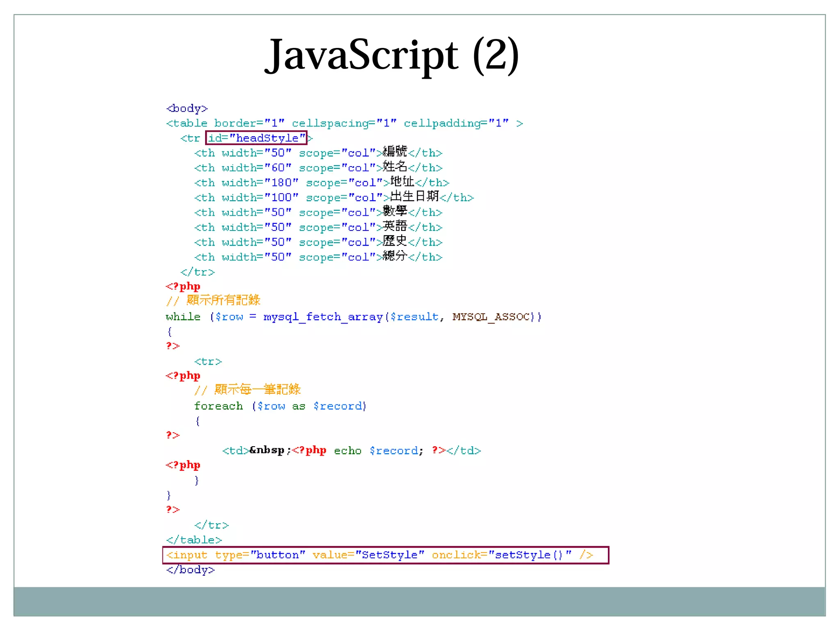Screen dimensions: 840x630
Task: Click the closing </table> tag
Action: pos(194,540)
